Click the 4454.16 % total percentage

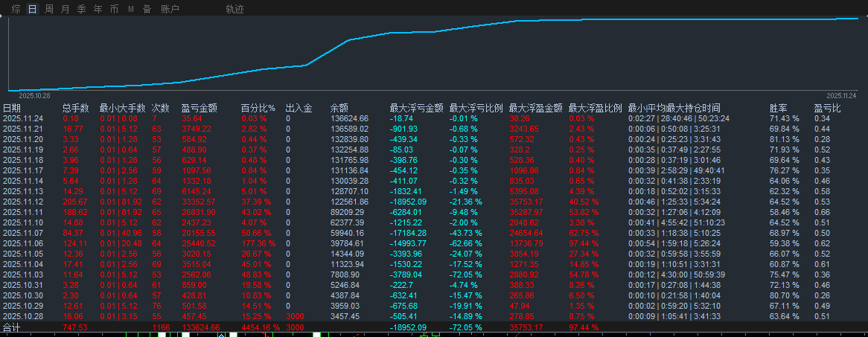261,327
